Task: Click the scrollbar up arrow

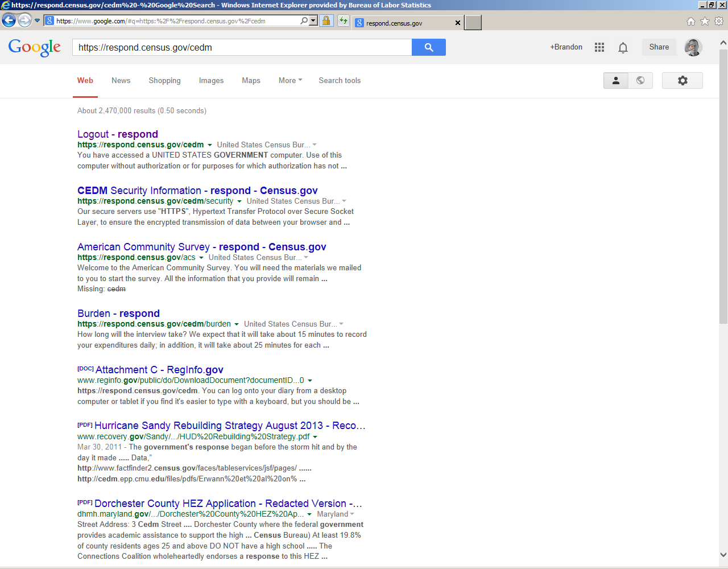Action: 723,43
